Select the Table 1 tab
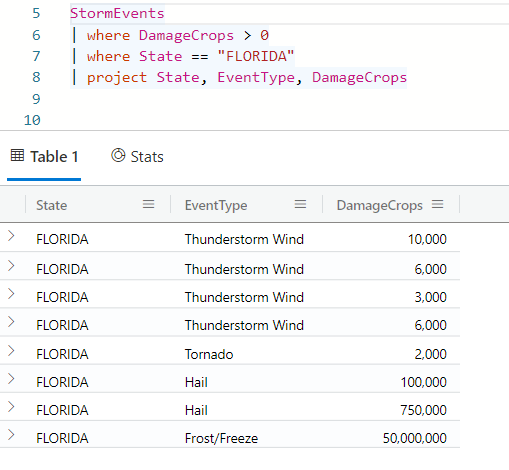Image resolution: width=509 pixels, height=470 pixels. (44, 156)
